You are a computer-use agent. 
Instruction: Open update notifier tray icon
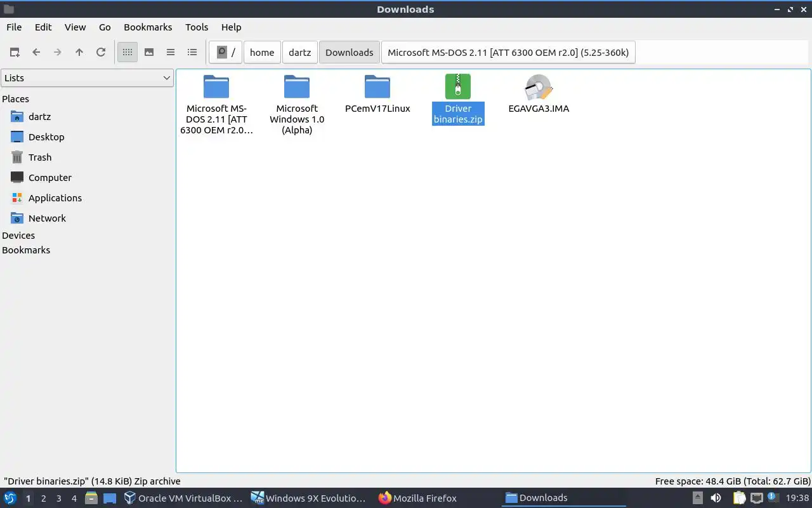773,498
